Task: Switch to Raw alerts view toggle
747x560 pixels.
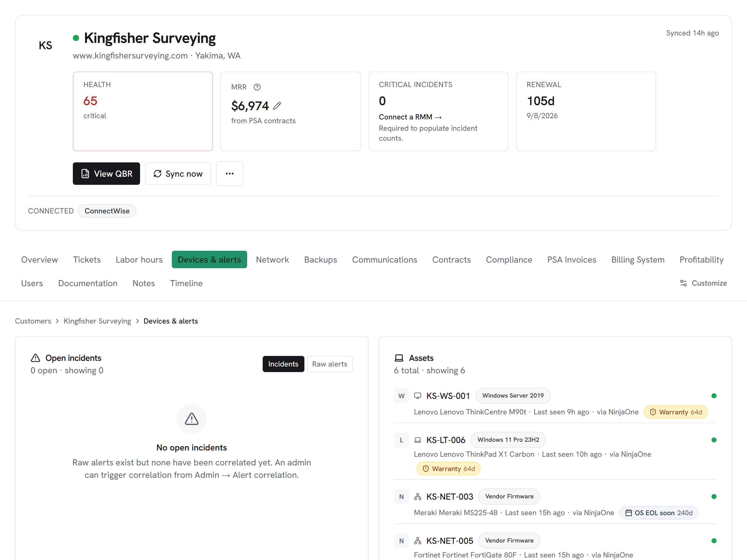Action: pos(330,364)
